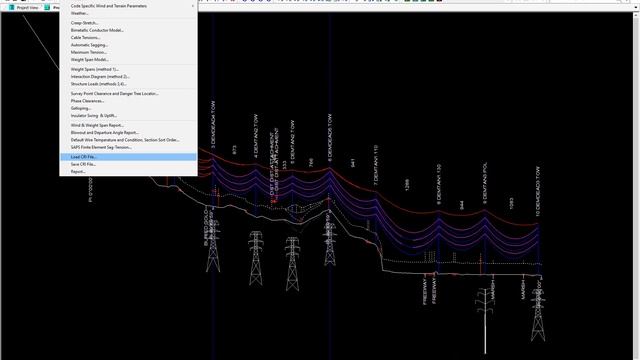Choose Automatic Sagging... in the menu

(x=129, y=45)
